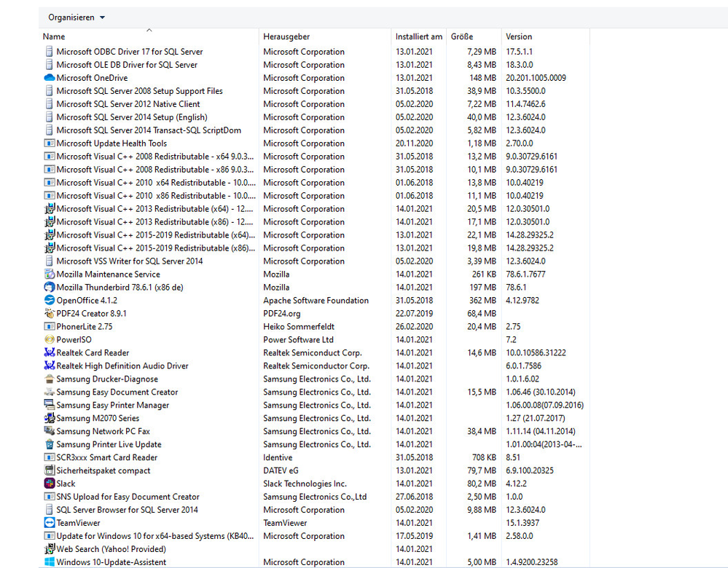
Task: Click the PDF24 Creator icon
Action: point(50,313)
